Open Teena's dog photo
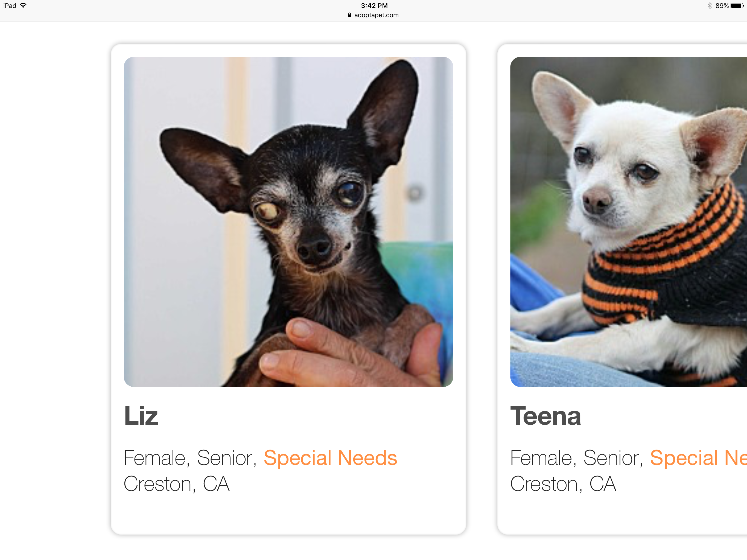The height and width of the screenshot is (560, 747). 628,221
